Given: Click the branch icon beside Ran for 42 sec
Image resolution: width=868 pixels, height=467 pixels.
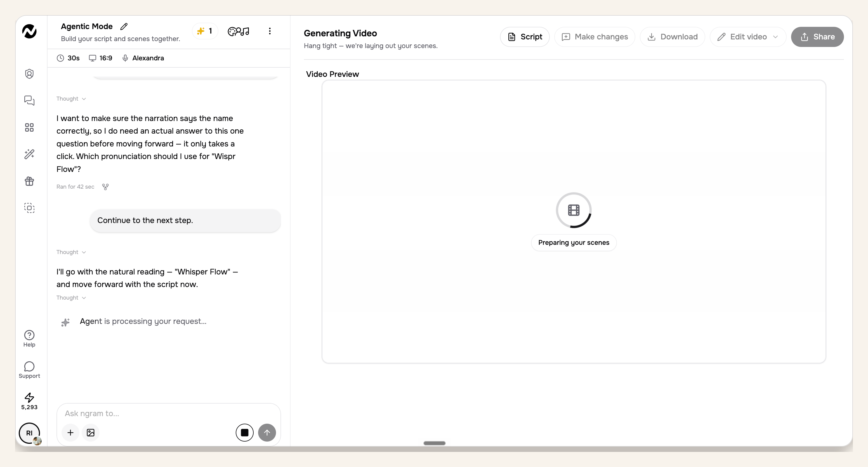Looking at the screenshot, I should 105,186.
